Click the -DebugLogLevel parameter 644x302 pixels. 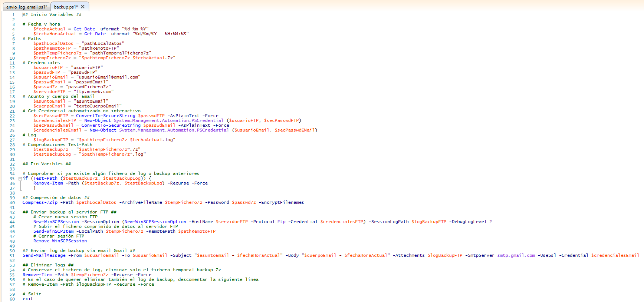click(x=468, y=222)
